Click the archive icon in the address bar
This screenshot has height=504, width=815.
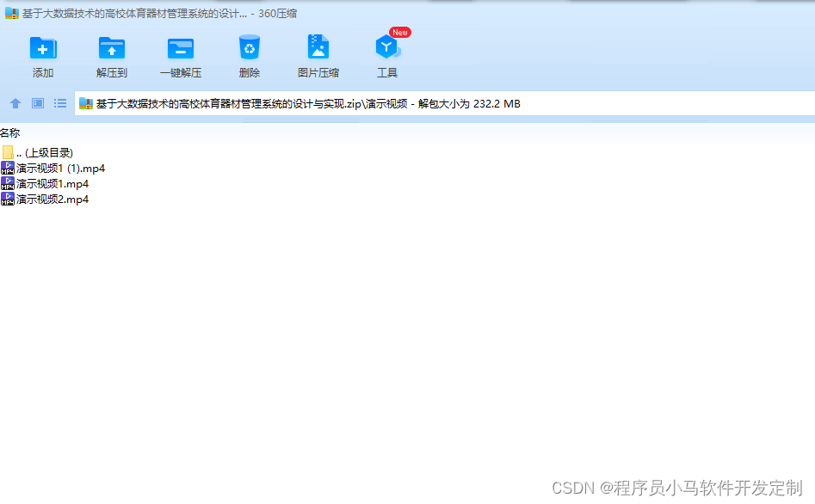[x=86, y=103]
